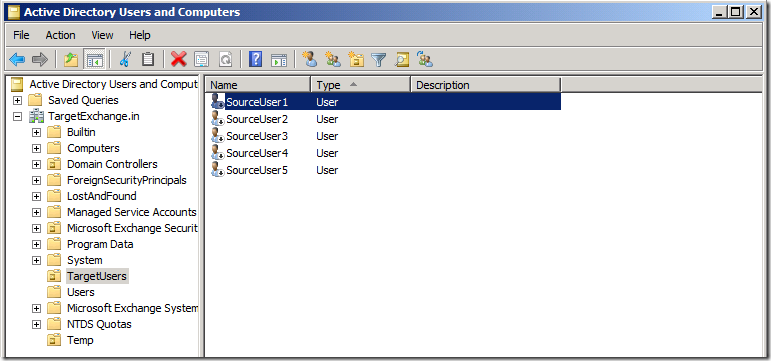This screenshot has width=771, height=361.
Task: Select Saved Queries in the tree
Action: 83,100
